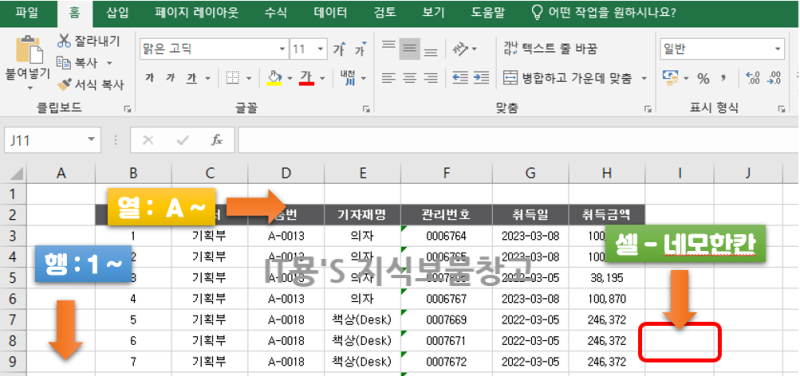
Task: Switch to 페이지 레이아웃 tab
Action: point(197,13)
